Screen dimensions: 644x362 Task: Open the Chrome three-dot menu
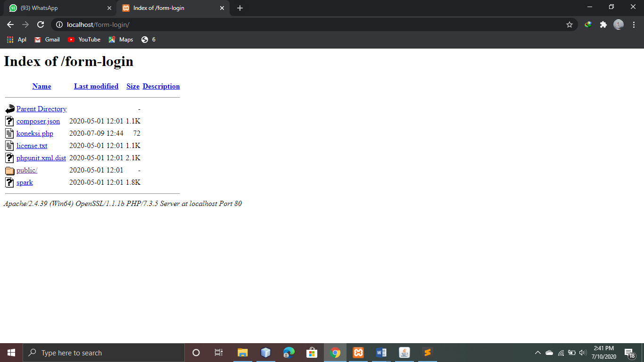coord(634,25)
